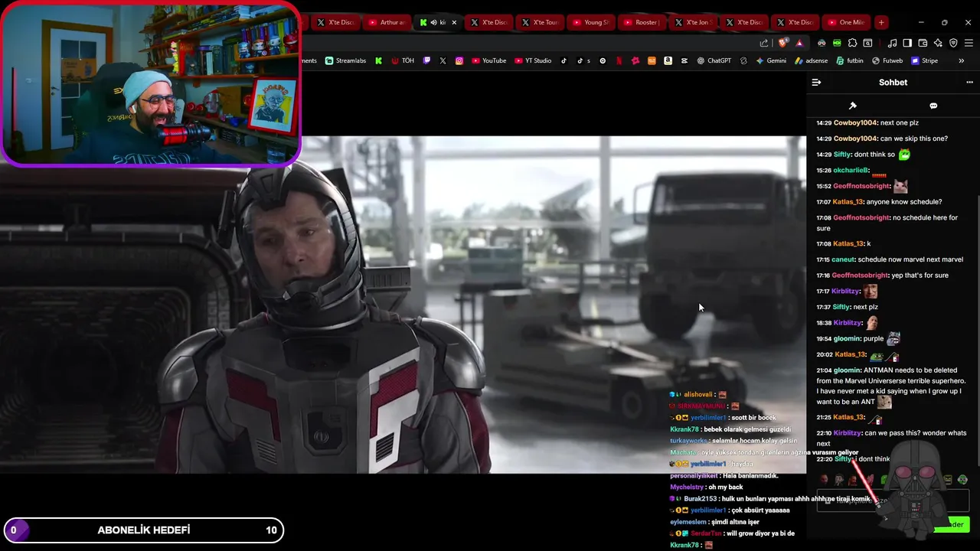Open the Amazon bookmark icon
Image resolution: width=980 pixels, height=551 pixels.
pyautogui.click(x=668, y=60)
